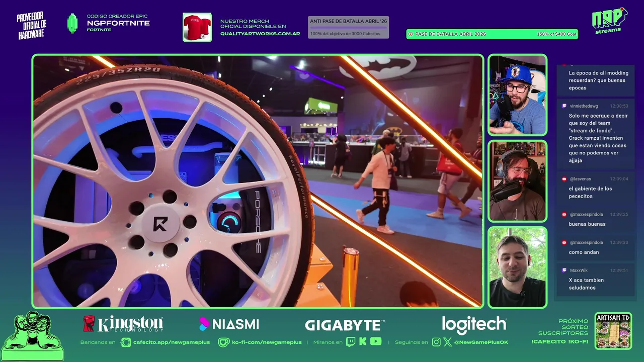Click the Niasmi sponsor logo

tap(229, 324)
